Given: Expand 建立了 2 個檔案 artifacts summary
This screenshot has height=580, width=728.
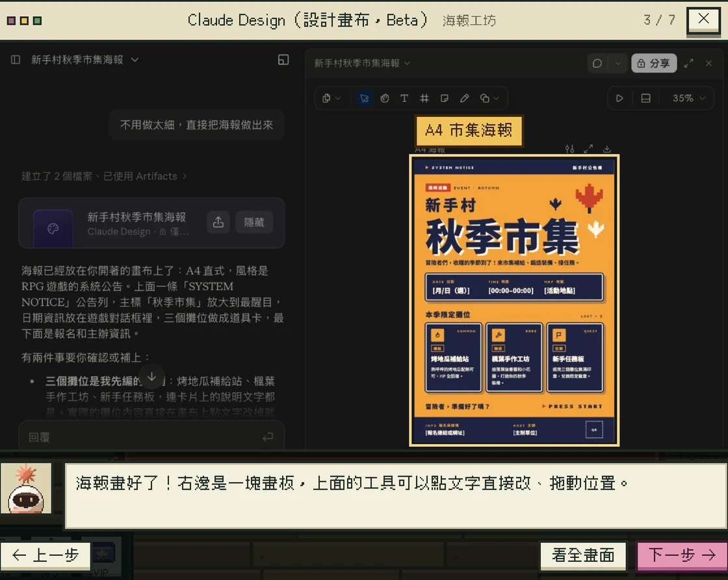Looking at the screenshot, I should click(104, 176).
